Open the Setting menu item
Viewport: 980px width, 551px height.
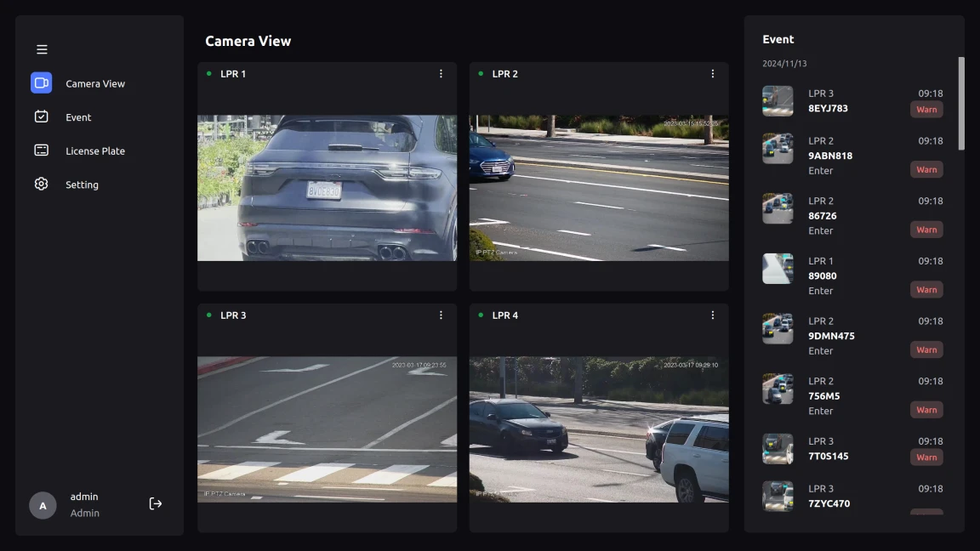tap(82, 185)
